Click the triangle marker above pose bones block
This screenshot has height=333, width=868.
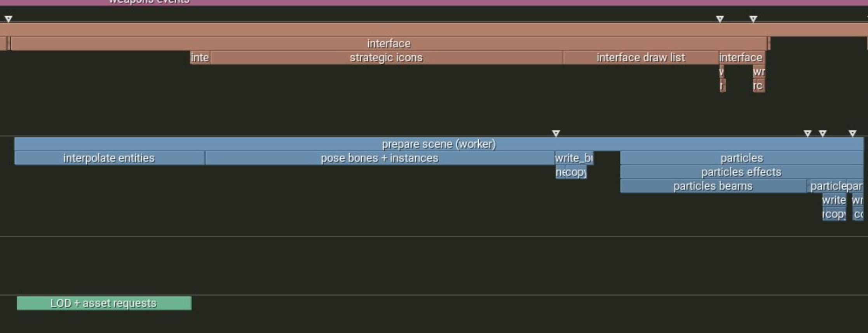pos(556,133)
